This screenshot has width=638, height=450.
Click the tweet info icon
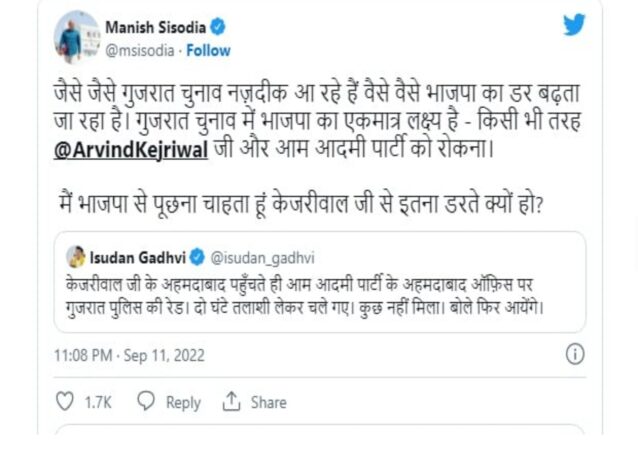tap(575, 354)
